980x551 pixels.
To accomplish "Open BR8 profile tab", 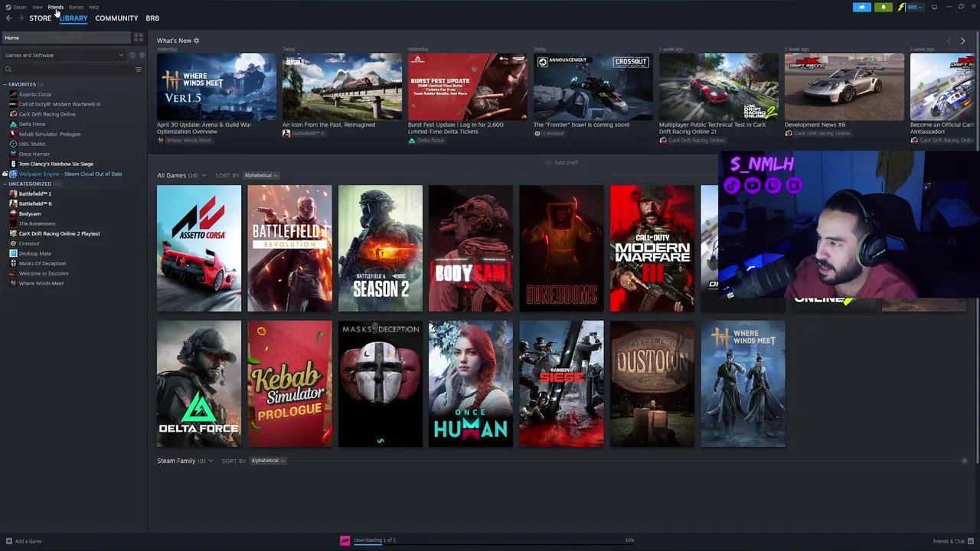I will coord(152,18).
